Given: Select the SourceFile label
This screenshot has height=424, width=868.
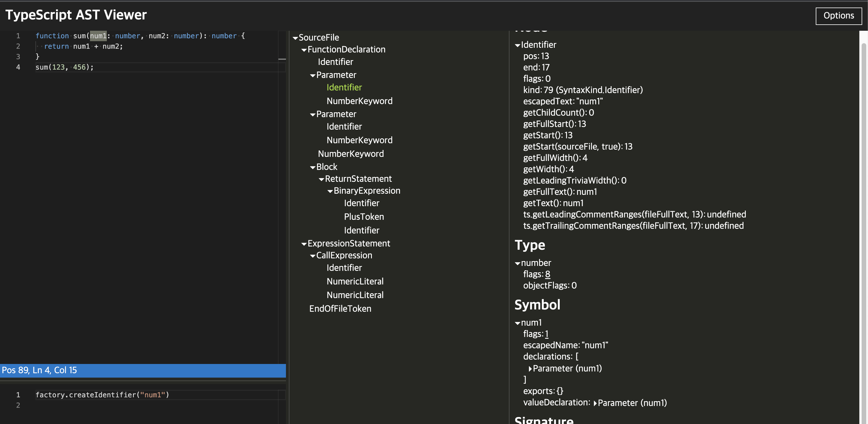Looking at the screenshot, I should click(x=319, y=37).
